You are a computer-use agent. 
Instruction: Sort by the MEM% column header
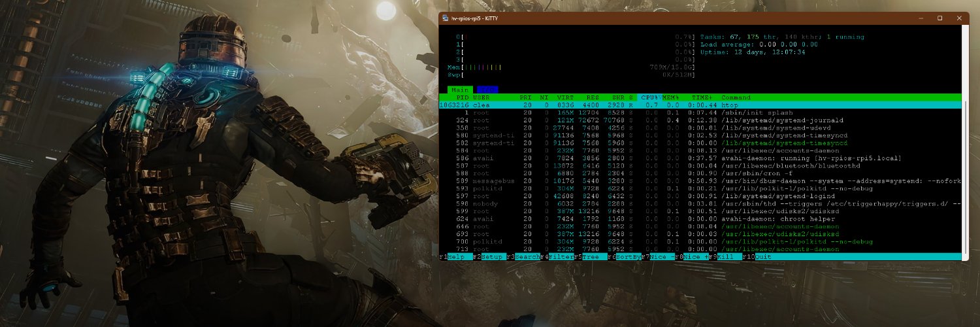pos(671,97)
